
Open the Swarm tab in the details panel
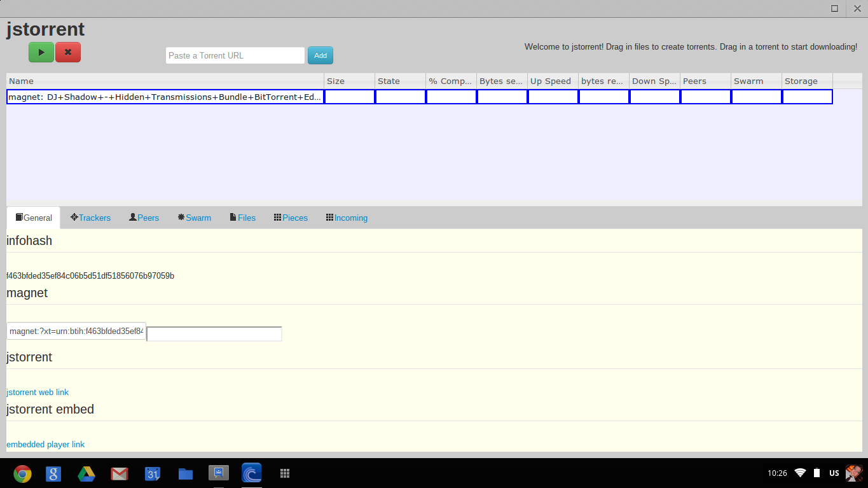(x=195, y=218)
